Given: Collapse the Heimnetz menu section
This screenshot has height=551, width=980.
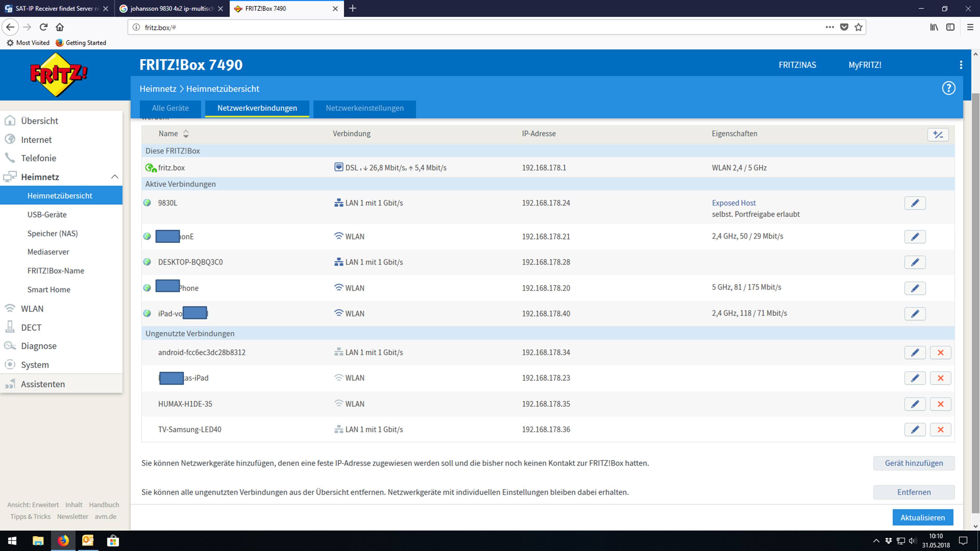Looking at the screenshot, I should coord(115,177).
